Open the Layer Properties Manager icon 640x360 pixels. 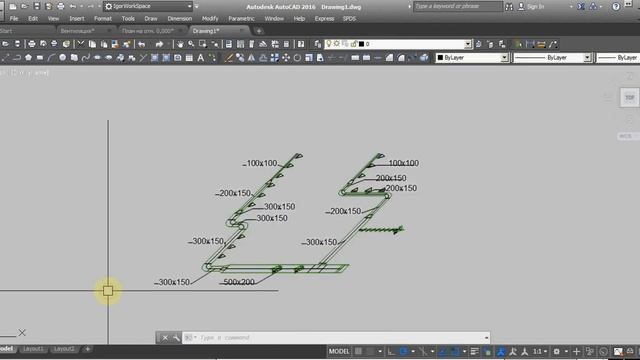[x=318, y=44]
